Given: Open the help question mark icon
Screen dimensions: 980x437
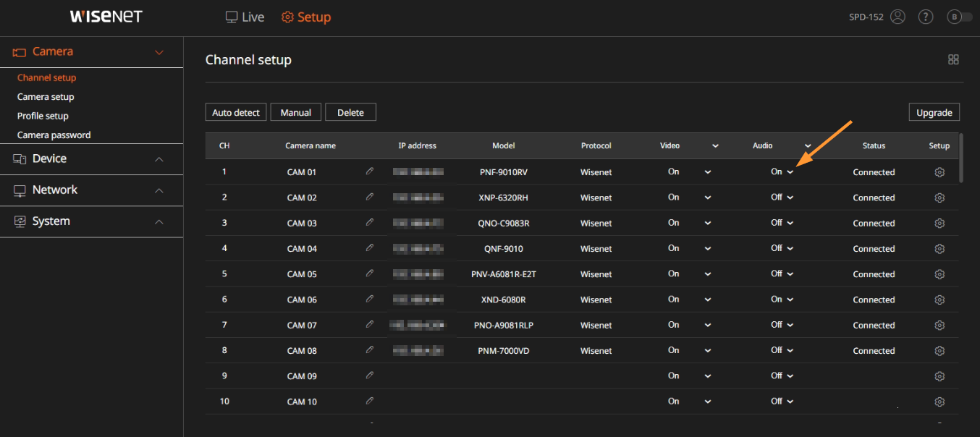Looking at the screenshot, I should [x=926, y=17].
